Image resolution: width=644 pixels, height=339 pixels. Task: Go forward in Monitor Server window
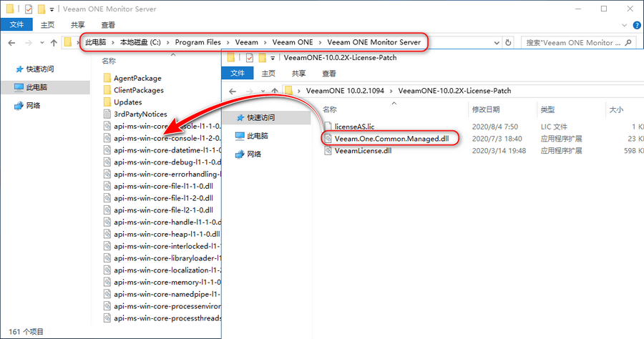[x=29, y=43]
